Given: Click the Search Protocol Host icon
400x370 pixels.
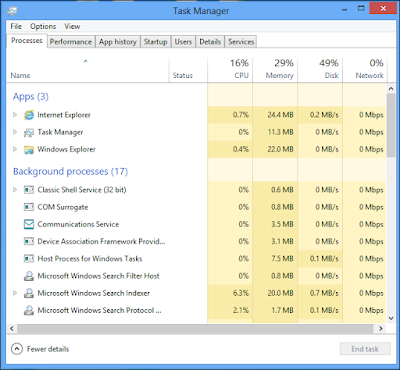Looking at the screenshot, I should click(29, 311).
